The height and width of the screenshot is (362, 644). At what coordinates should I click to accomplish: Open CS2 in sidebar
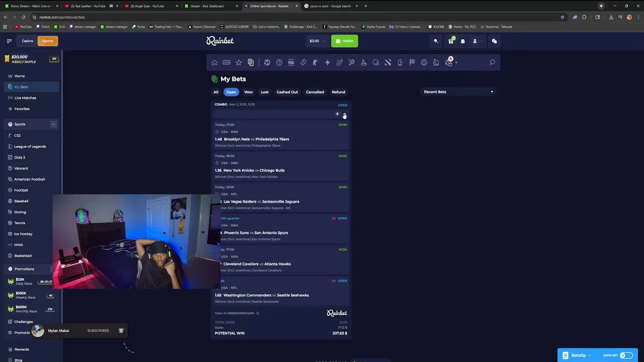[x=31, y=135]
